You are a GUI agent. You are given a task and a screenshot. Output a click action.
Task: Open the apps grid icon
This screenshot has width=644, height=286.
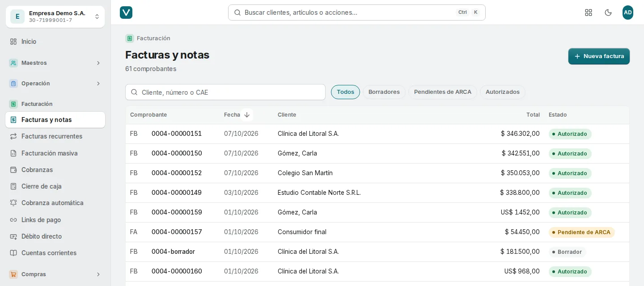click(x=589, y=13)
